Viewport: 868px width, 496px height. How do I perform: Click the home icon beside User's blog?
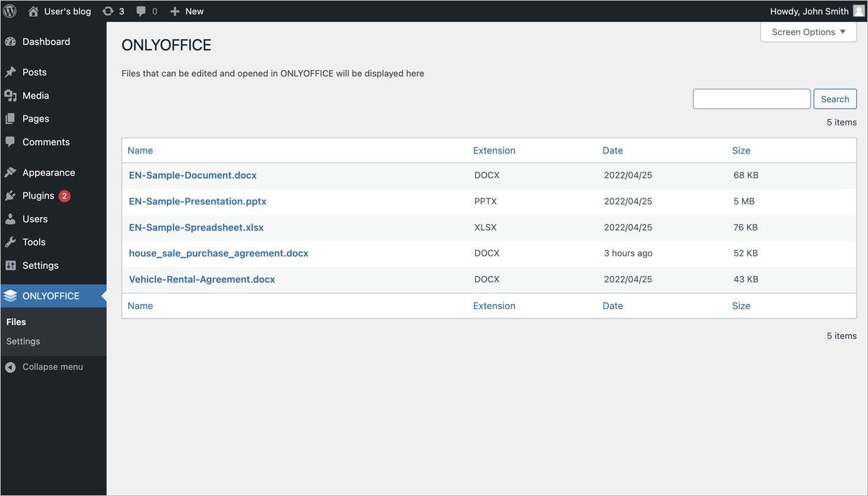tap(33, 11)
